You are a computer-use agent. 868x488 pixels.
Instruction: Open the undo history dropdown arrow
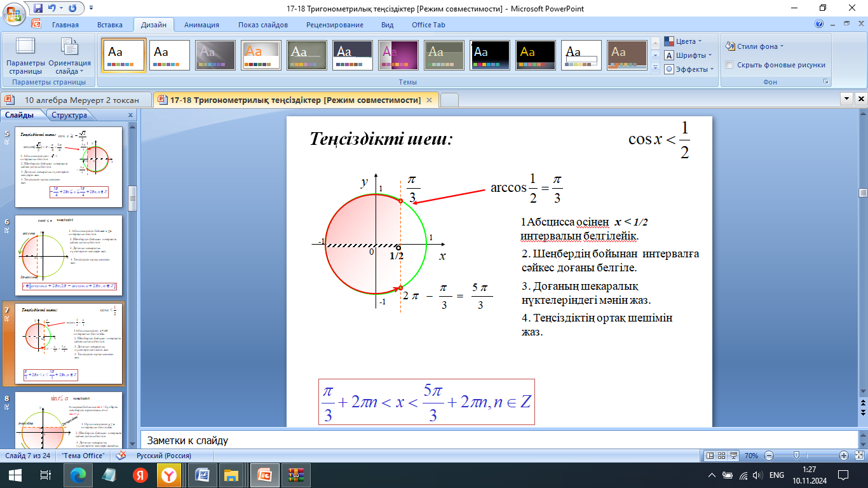point(62,8)
